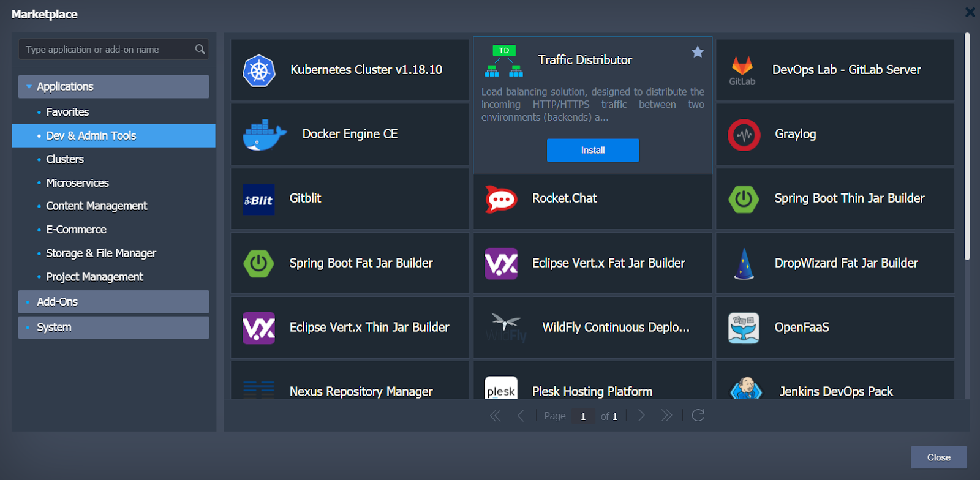Select the Nexus Repository Manager title

361,392
